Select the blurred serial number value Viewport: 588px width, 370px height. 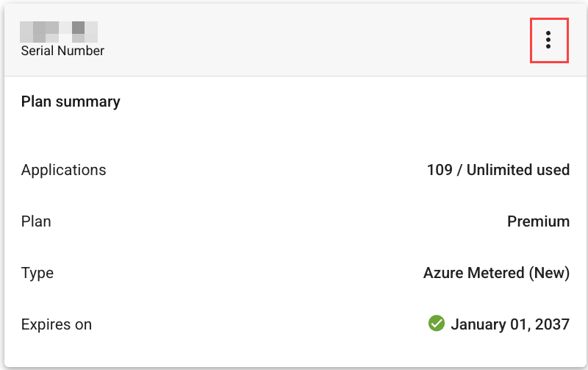point(59,32)
